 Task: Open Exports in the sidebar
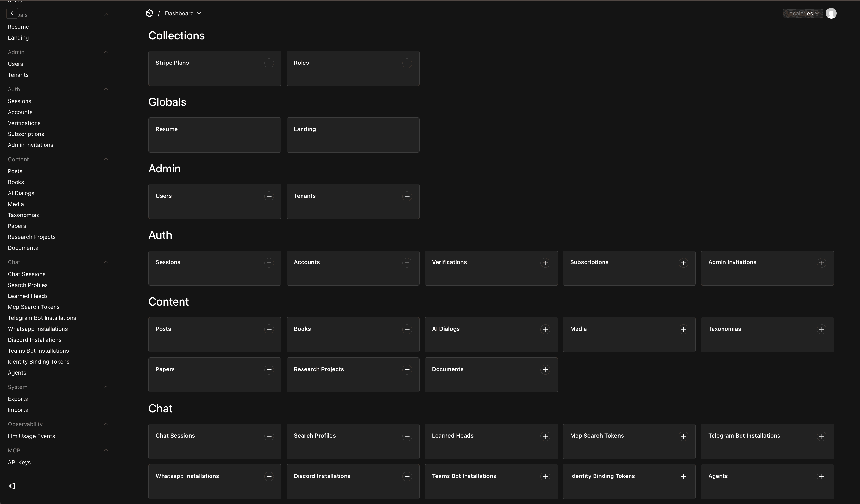coord(18,399)
